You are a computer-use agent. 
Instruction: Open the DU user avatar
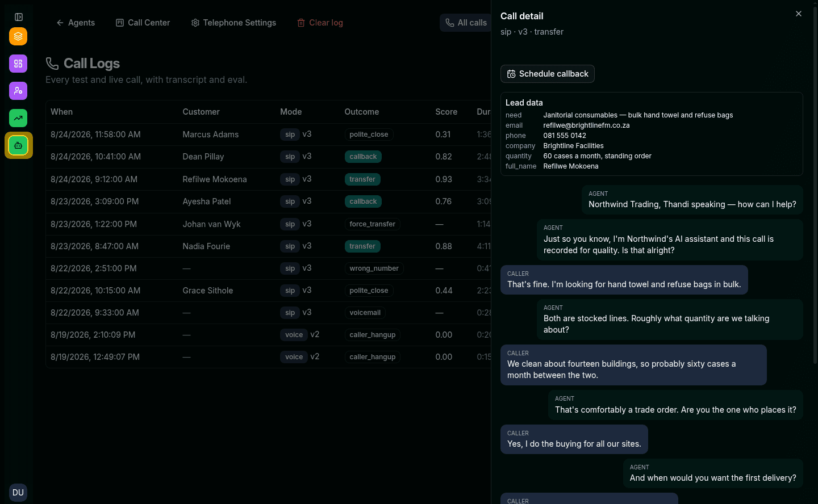(x=18, y=492)
